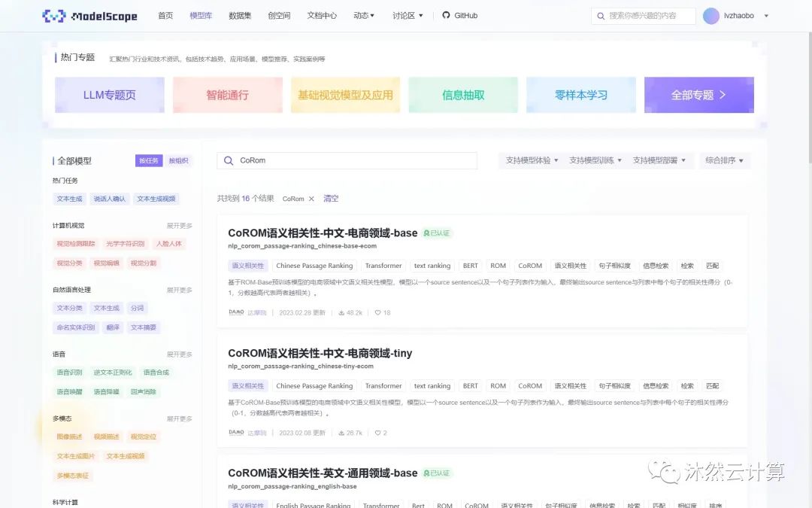The width and height of the screenshot is (812, 508).
Task: Click the 全部专题 button
Action: pos(699,95)
